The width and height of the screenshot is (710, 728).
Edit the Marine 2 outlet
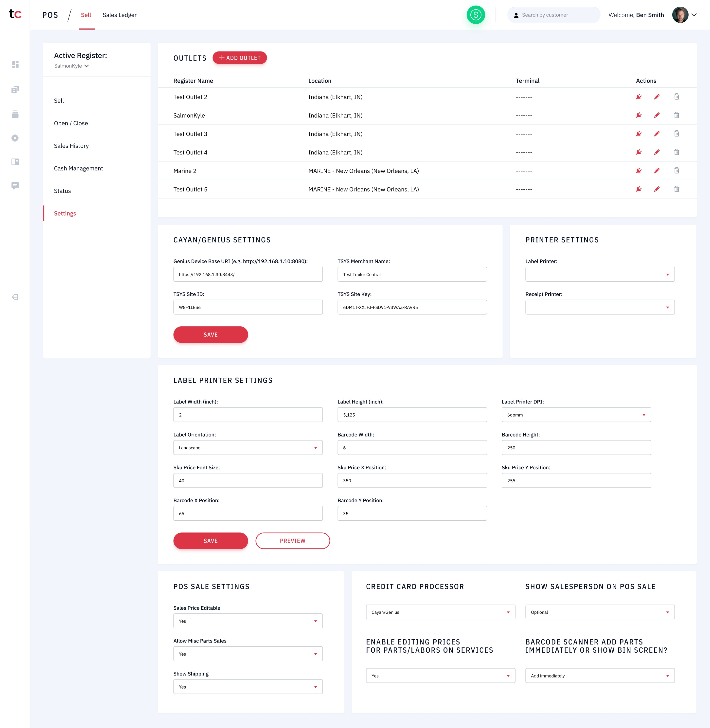[x=657, y=171]
